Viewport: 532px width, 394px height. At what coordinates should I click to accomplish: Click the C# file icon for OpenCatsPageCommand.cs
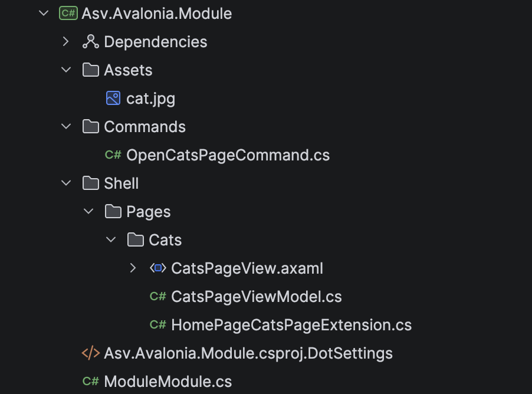point(114,155)
